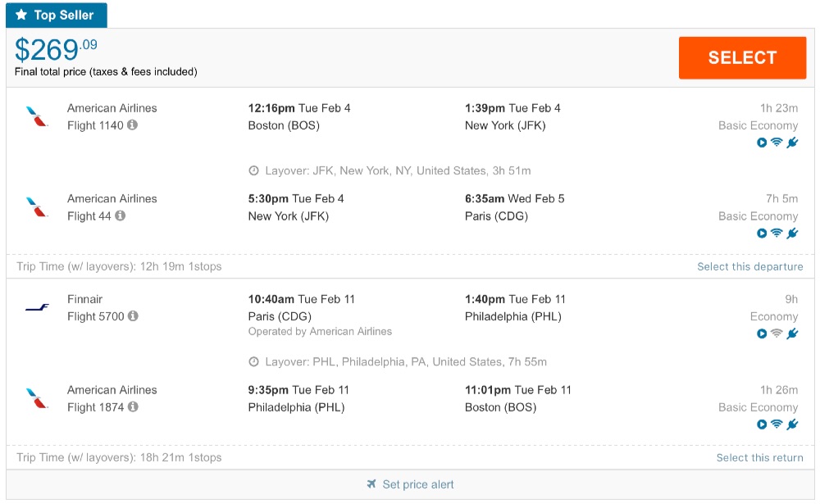Click the $269.09 total price

56,50
